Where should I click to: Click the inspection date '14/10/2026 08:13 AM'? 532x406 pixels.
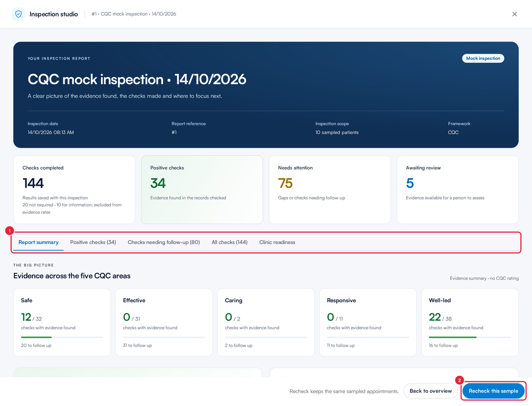51,132
